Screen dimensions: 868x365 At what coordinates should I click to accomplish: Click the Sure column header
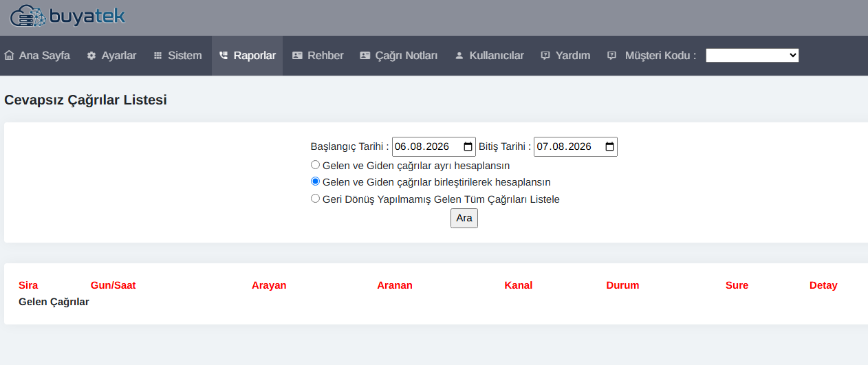coord(737,285)
